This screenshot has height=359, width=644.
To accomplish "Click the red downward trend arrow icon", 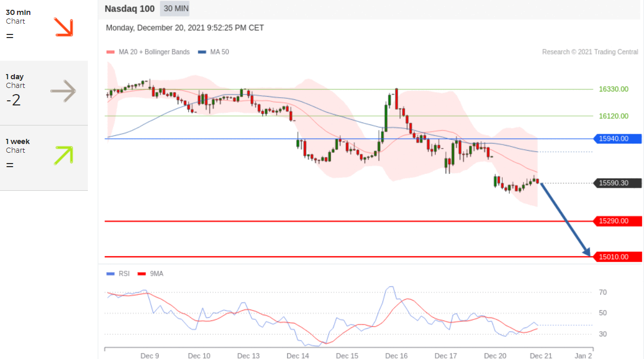I will (x=64, y=27).
